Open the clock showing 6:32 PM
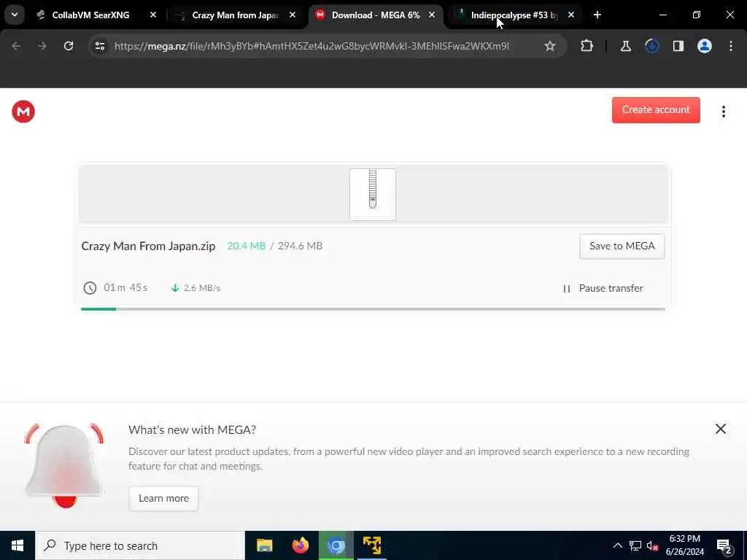 684,545
